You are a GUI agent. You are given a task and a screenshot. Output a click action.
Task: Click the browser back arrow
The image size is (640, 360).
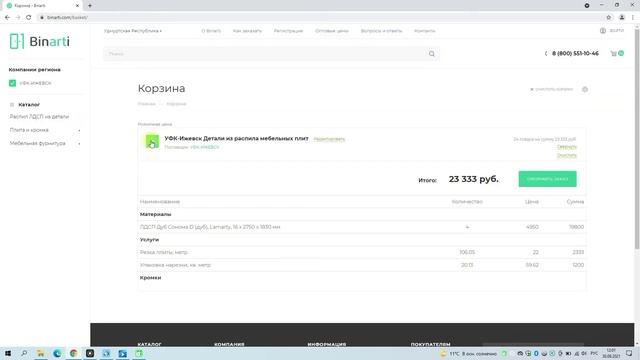coord(7,17)
